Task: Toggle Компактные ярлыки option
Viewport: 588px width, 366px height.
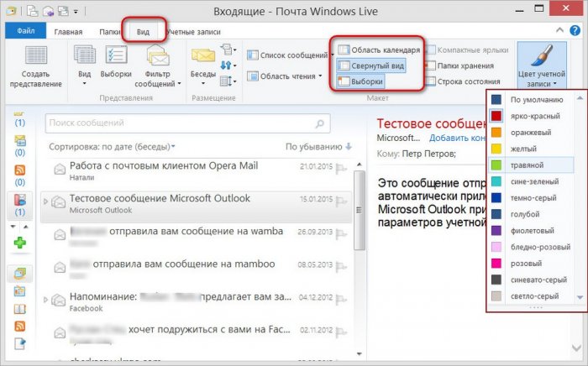Action: click(x=468, y=50)
